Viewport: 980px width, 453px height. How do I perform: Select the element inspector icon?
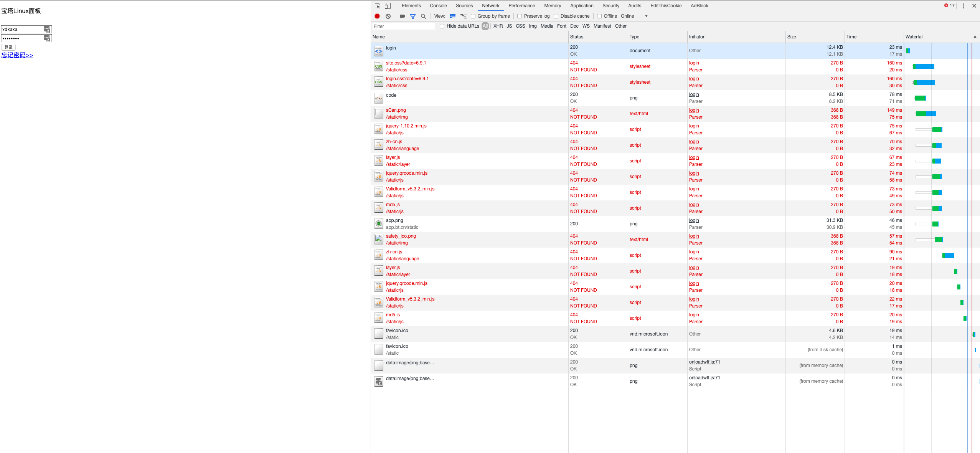376,6
